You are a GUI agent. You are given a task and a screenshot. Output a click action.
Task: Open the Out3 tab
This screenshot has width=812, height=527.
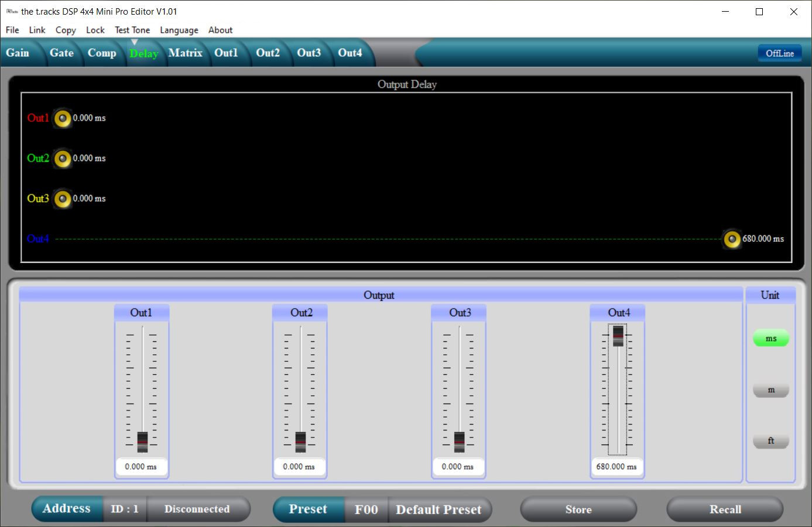[x=309, y=53]
